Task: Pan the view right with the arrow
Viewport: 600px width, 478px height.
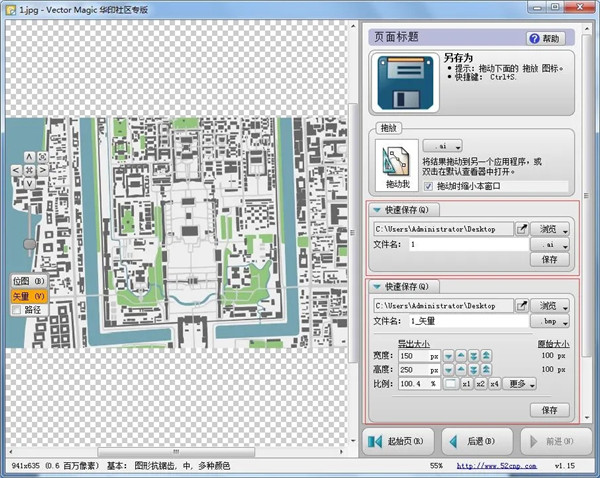Action: tap(42, 170)
